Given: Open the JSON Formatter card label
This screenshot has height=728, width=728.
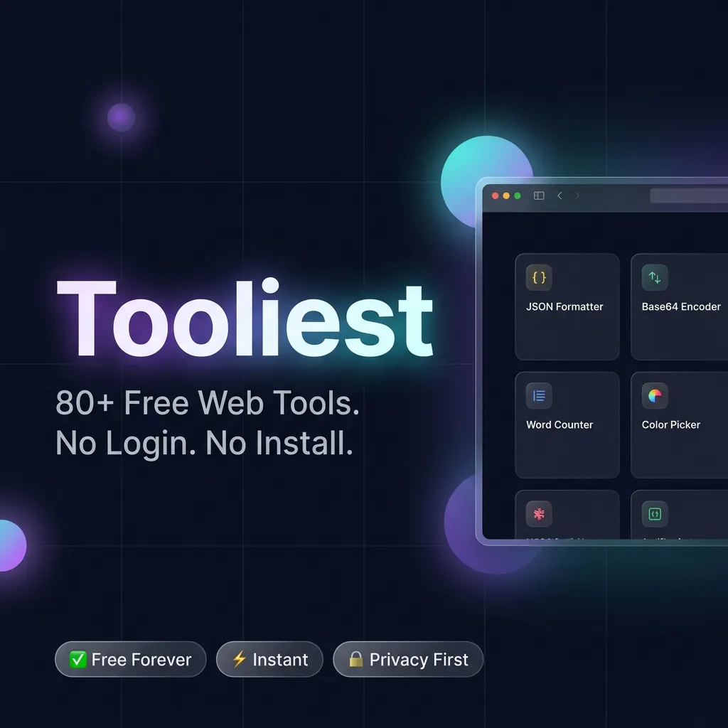Looking at the screenshot, I should [564, 306].
